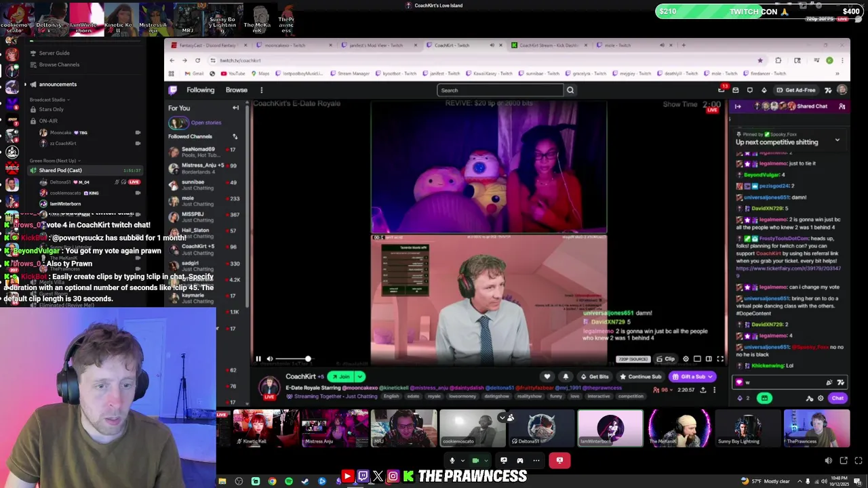Open Discord Server Guide
Image resolution: width=868 pixels, height=488 pixels.
(x=54, y=53)
